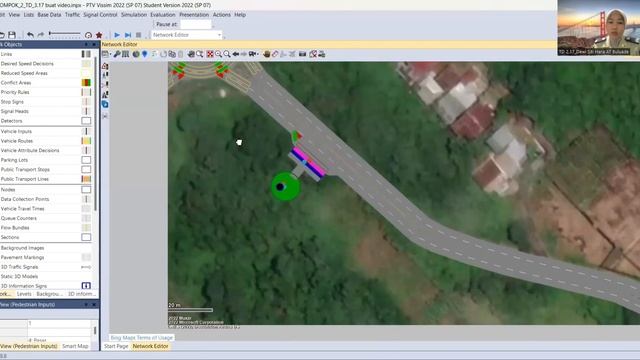This screenshot has width=640, height=360.
Task: Click Conflict Areas color swatch
Action: tap(86, 82)
